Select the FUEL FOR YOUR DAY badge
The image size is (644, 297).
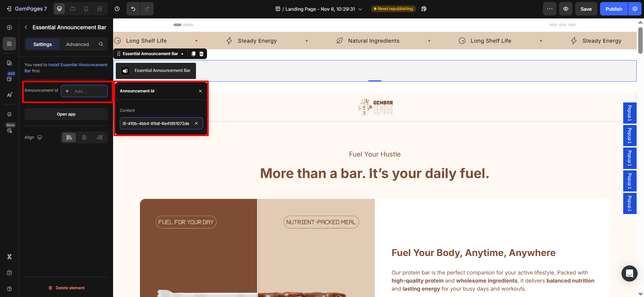click(186, 222)
